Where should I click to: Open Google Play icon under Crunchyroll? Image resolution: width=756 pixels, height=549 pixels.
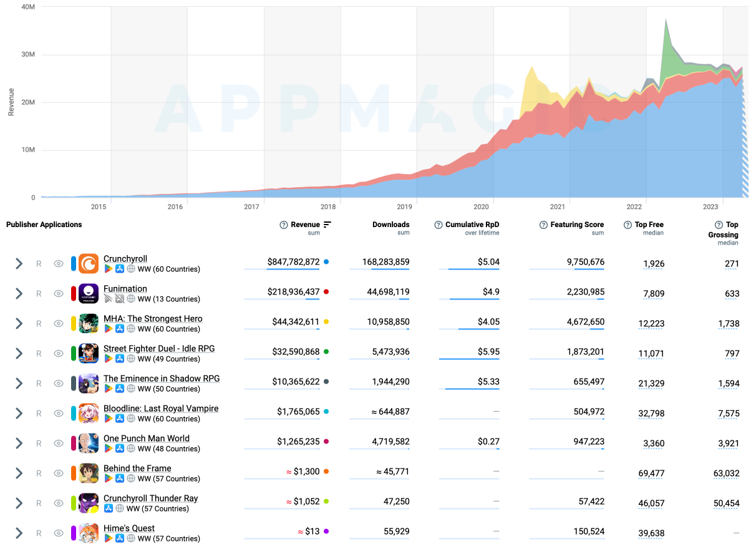pos(109,270)
